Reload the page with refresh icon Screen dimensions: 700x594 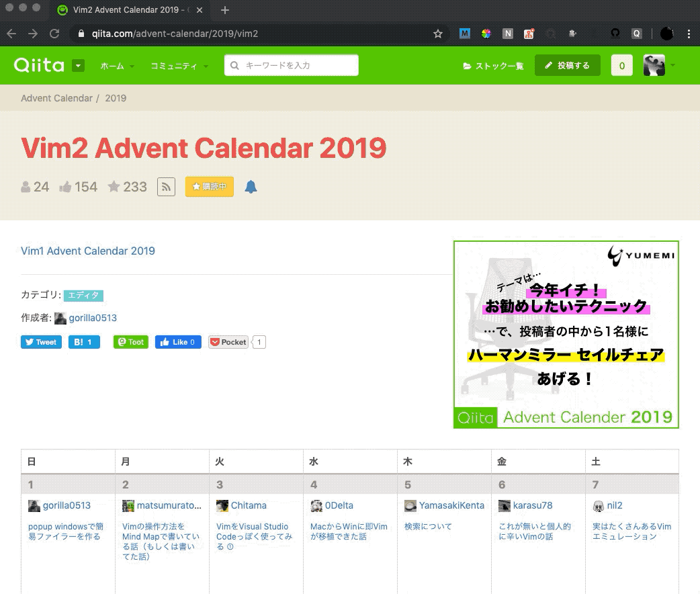(x=54, y=34)
